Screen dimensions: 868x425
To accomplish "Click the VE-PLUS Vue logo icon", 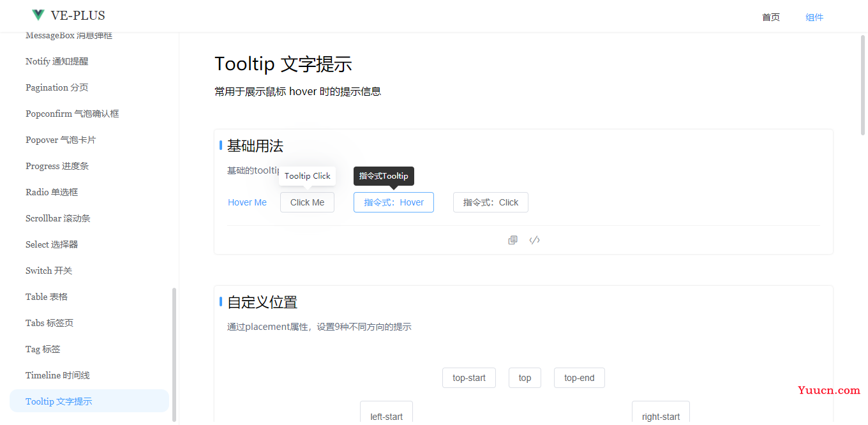I will (38, 15).
